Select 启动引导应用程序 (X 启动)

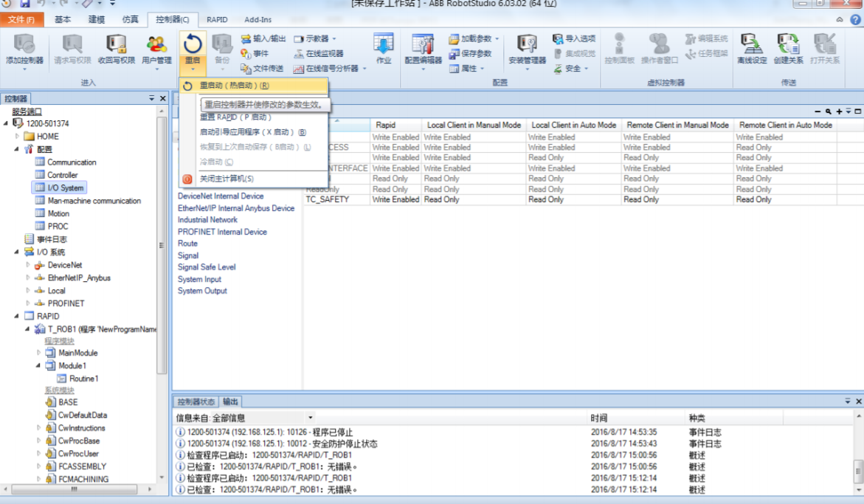point(253,132)
